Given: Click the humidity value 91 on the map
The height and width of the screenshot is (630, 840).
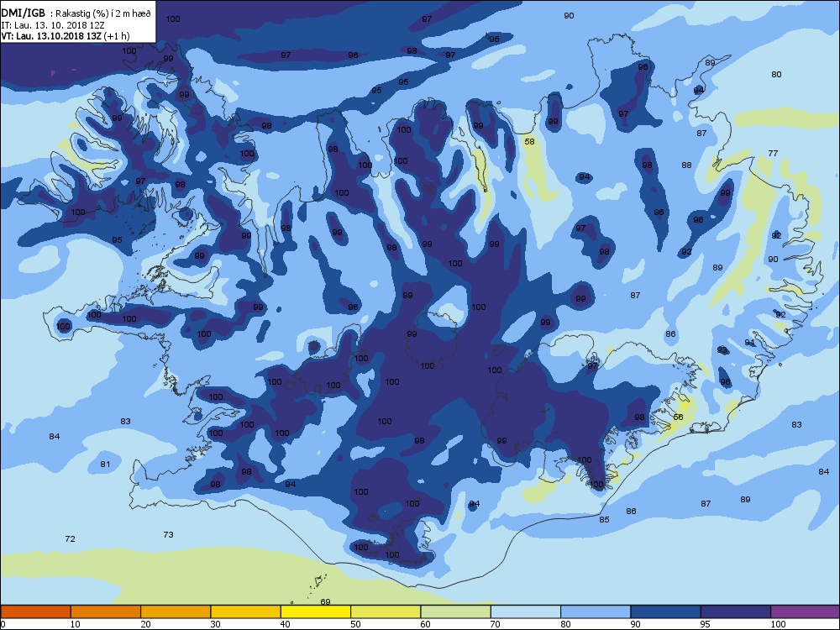Looking at the screenshot, I should pos(749,343).
